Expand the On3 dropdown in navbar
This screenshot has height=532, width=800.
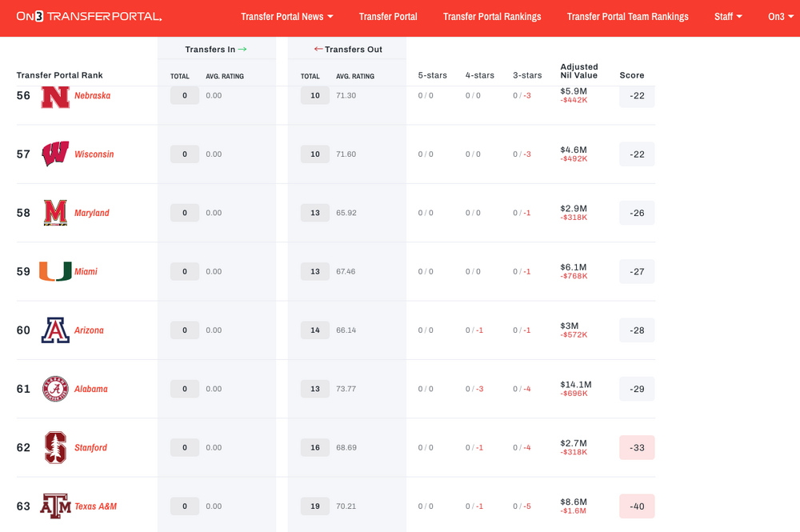point(781,17)
